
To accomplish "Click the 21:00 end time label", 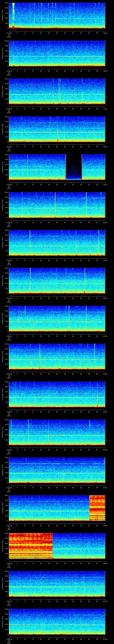I will 105,261.
